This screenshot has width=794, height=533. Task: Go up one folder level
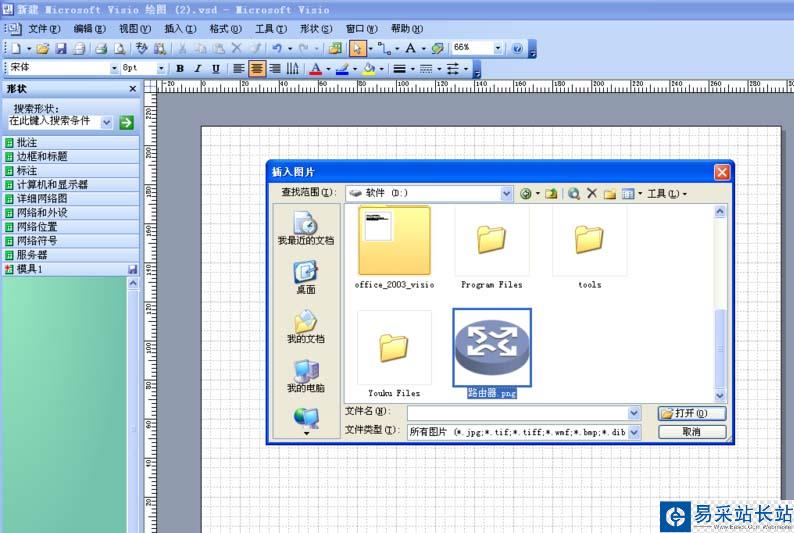pos(551,194)
